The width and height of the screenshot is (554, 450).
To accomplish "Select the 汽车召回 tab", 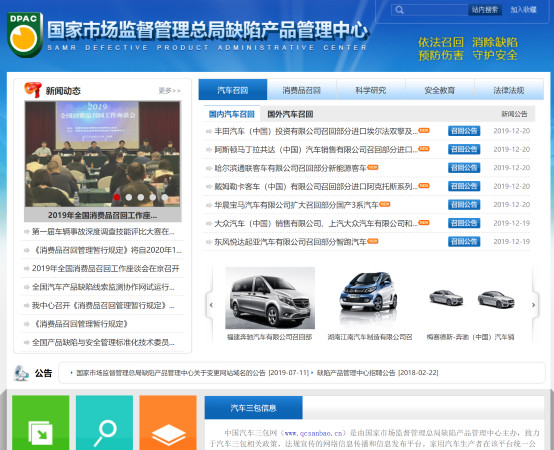I will click(x=233, y=90).
